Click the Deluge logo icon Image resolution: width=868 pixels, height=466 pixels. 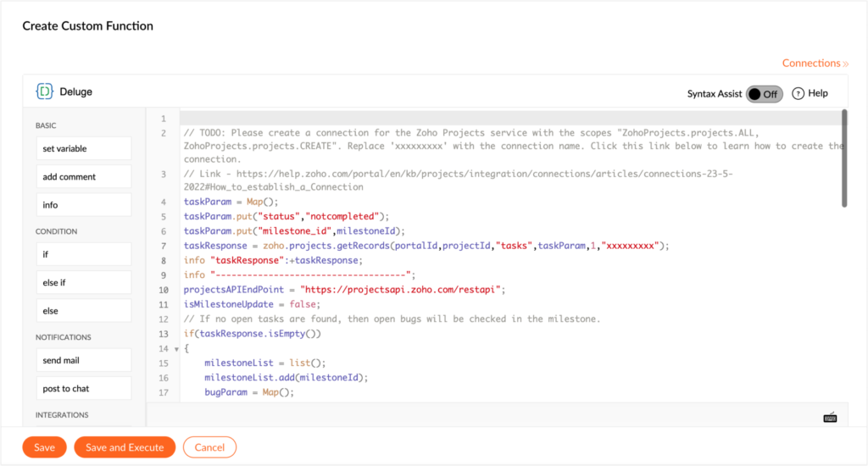click(x=44, y=92)
